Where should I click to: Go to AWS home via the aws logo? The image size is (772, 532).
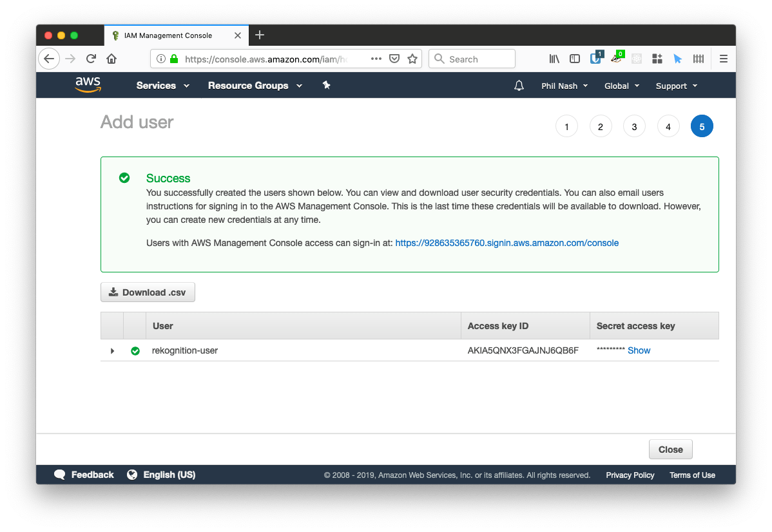[x=88, y=85]
